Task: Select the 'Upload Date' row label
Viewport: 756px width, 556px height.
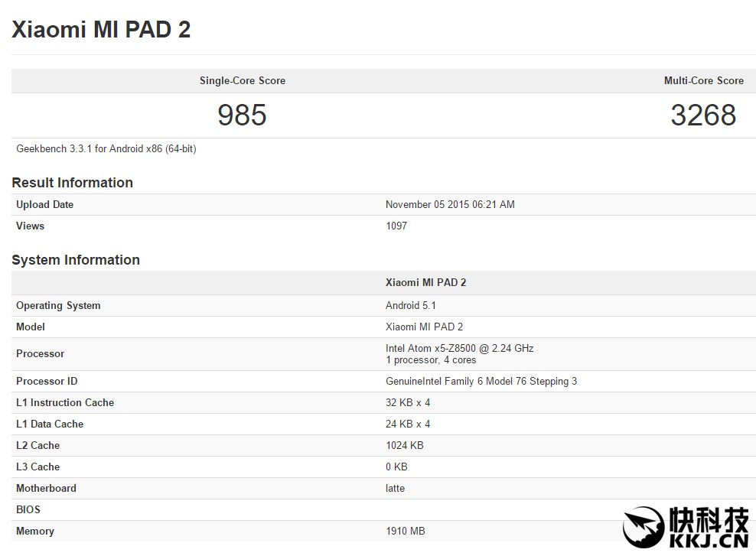Action: point(45,204)
